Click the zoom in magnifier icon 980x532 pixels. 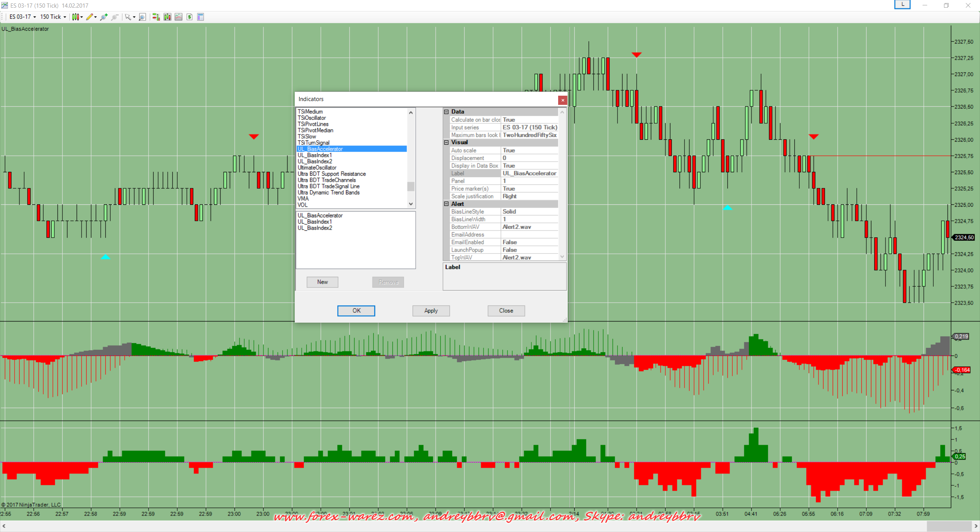point(104,17)
